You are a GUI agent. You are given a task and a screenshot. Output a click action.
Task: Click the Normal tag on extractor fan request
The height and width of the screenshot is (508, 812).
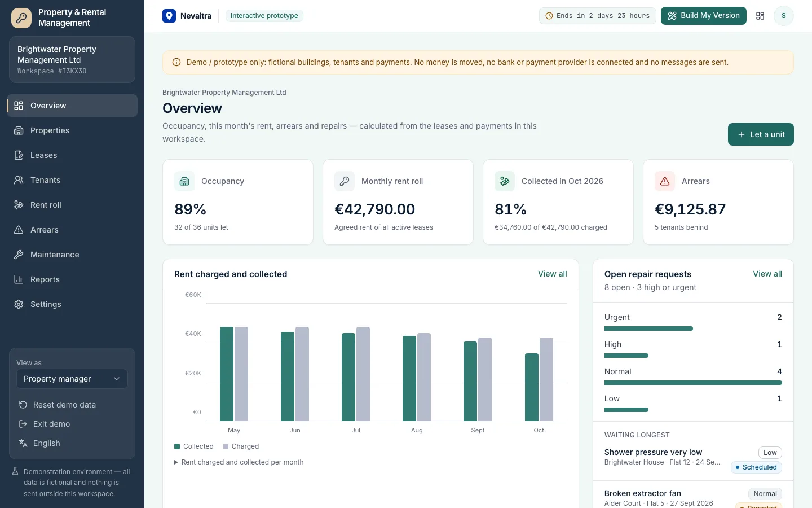pos(765,494)
